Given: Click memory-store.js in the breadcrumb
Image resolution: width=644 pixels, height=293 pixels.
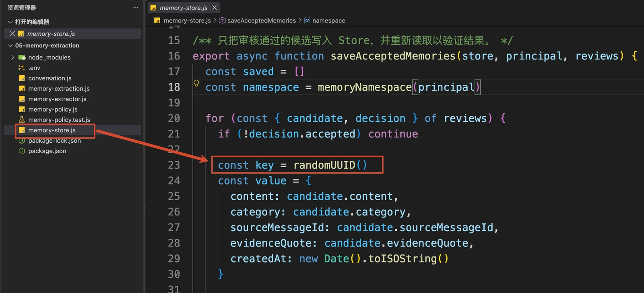Looking at the screenshot, I should [187, 20].
